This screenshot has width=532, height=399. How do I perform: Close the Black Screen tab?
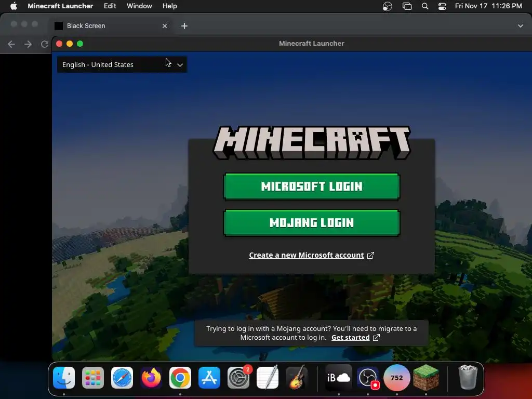tap(165, 26)
